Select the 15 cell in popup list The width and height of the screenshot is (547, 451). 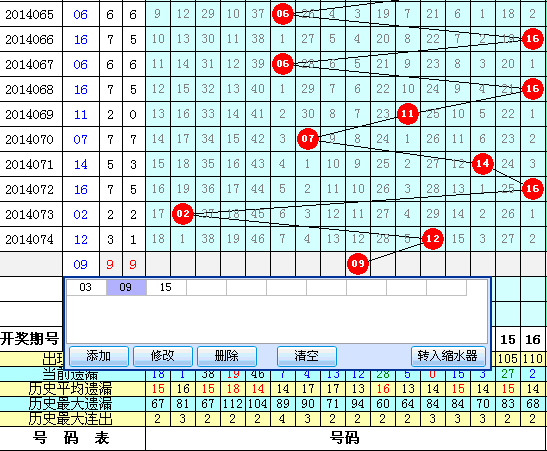pyautogui.click(x=166, y=287)
